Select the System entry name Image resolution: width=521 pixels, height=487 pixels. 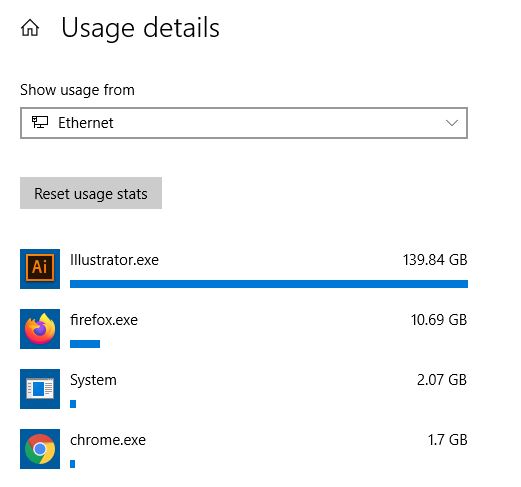click(93, 380)
